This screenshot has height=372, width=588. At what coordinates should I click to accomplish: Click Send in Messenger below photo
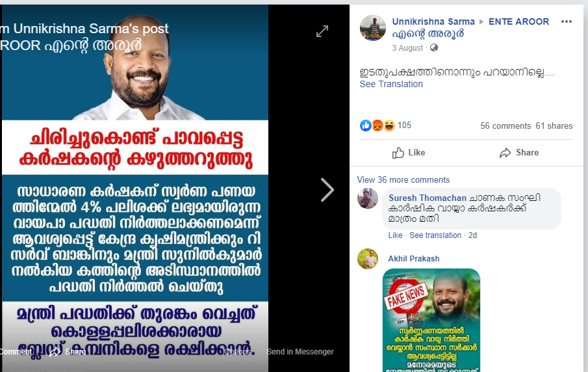[300, 352]
